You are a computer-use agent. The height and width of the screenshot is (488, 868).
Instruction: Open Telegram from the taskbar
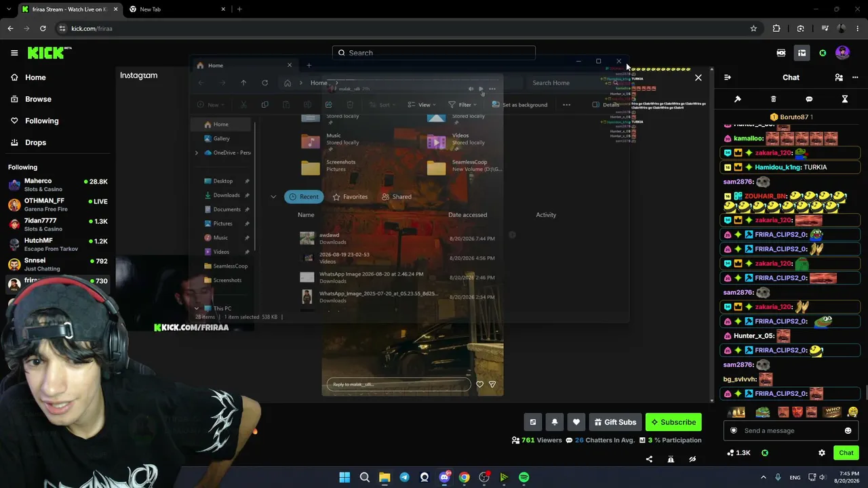tap(405, 477)
